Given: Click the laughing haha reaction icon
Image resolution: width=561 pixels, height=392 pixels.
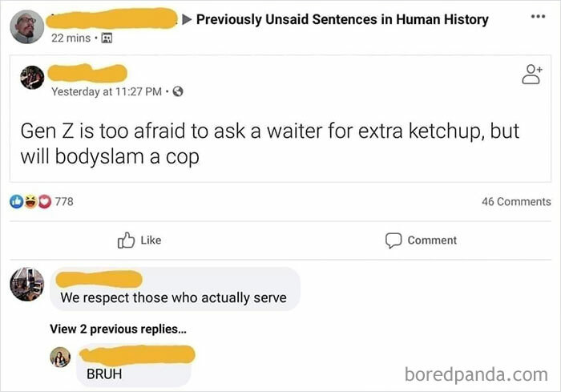Looking at the screenshot, I should 30,201.
